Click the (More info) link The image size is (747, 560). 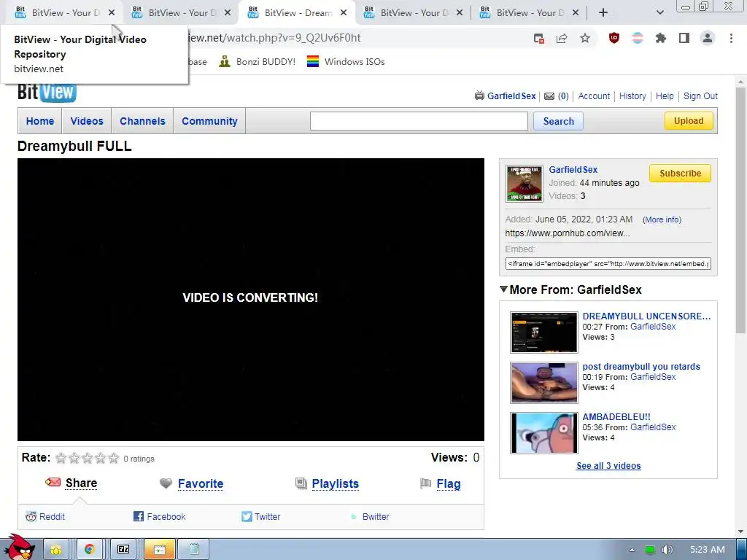pos(662,219)
